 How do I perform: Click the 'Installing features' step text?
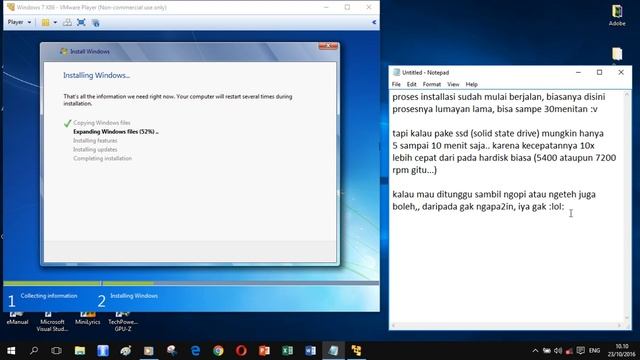[95, 140]
